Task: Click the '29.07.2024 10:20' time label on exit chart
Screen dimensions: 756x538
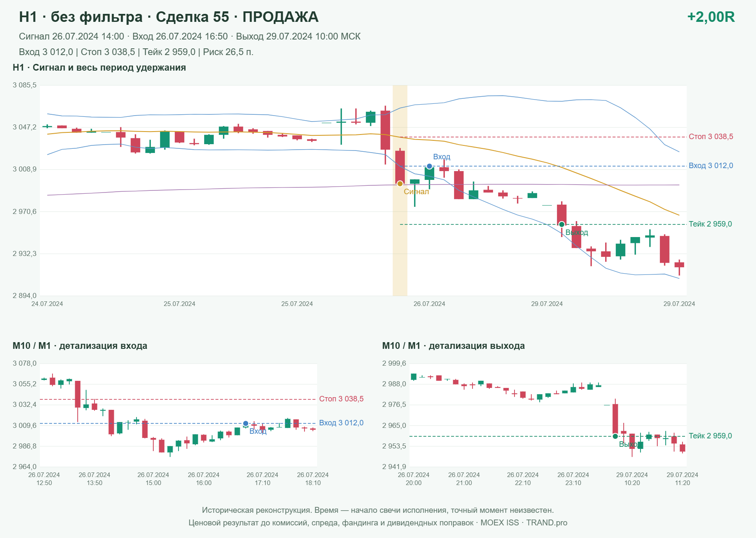Action: pos(632,479)
